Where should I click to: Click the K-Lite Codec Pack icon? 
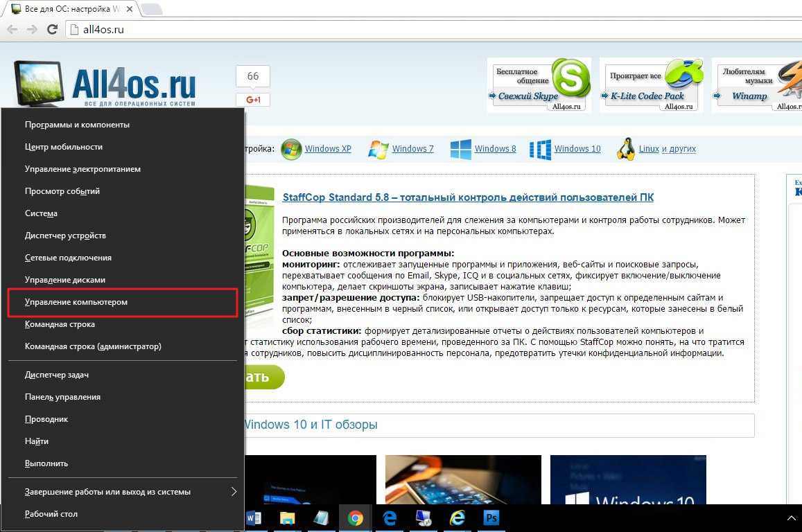tap(683, 74)
